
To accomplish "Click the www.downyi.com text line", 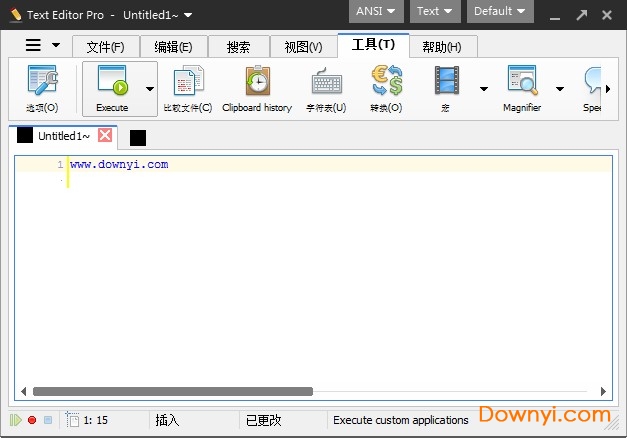I will (x=119, y=164).
